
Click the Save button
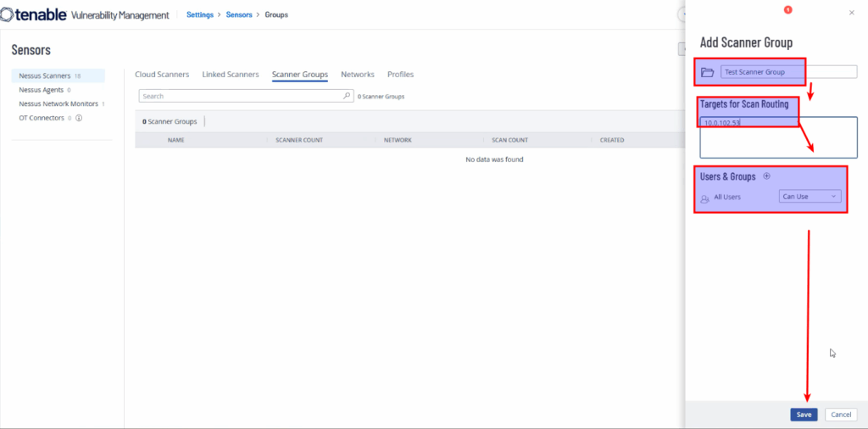click(804, 415)
